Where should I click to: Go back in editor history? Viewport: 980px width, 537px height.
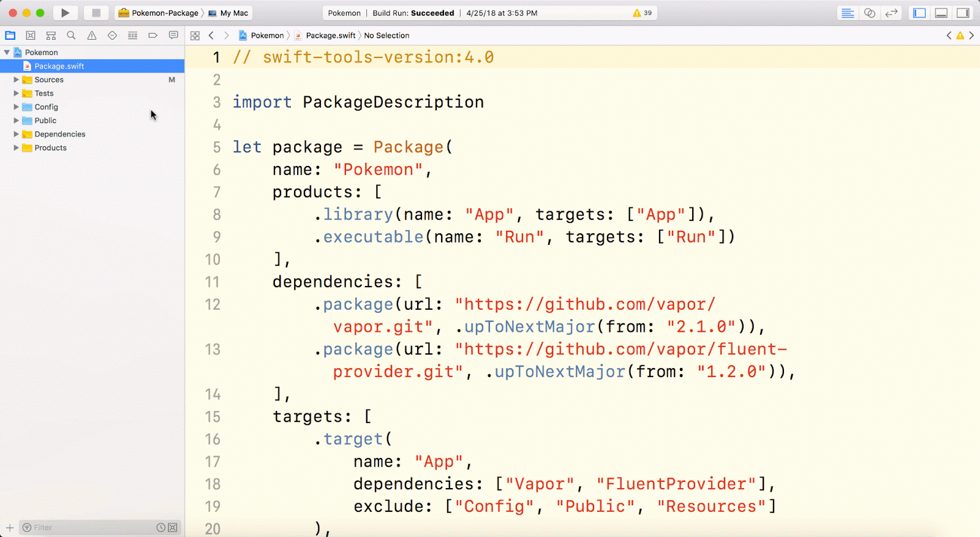coord(211,36)
